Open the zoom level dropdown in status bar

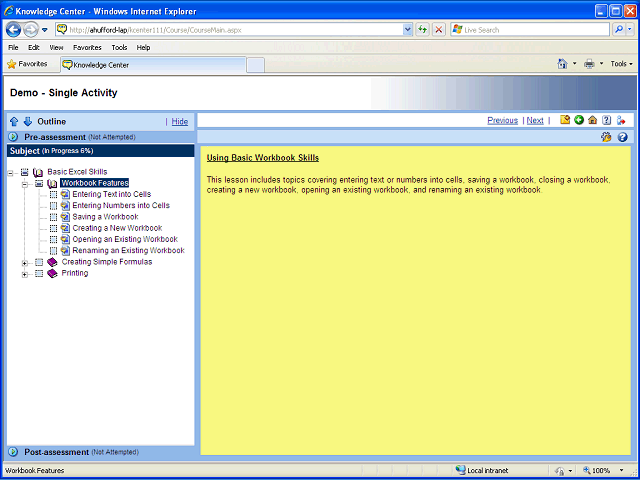click(622, 471)
